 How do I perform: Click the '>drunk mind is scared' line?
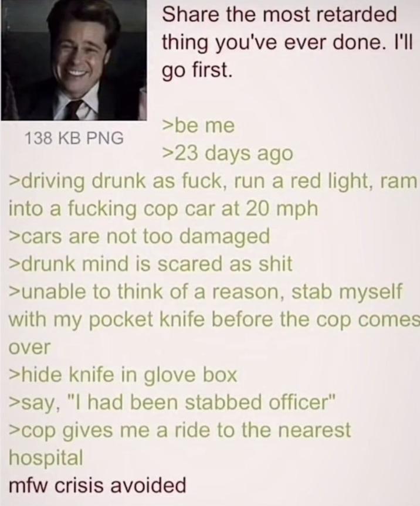tap(151, 264)
